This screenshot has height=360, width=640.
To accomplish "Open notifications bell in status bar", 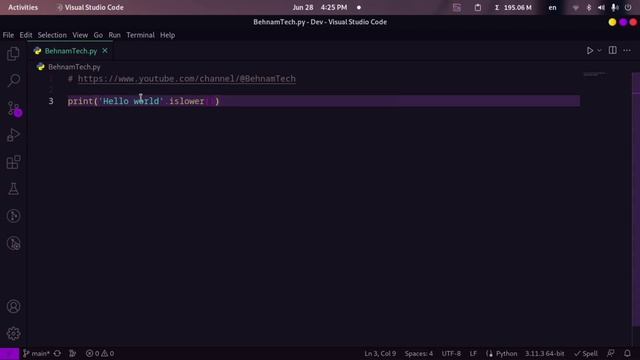I will [627, 353].
